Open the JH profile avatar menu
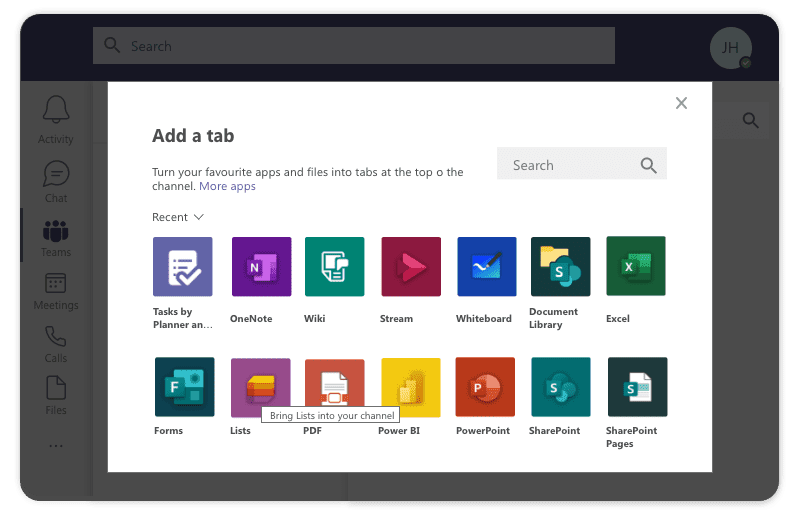Image resolution: width=800 pixels, height=521 pixels. point(731,47)
